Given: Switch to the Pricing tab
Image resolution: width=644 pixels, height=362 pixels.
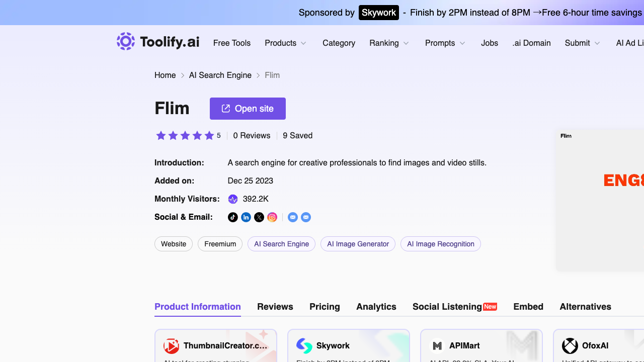Looking at the screenshot, I should pos(325,307).
